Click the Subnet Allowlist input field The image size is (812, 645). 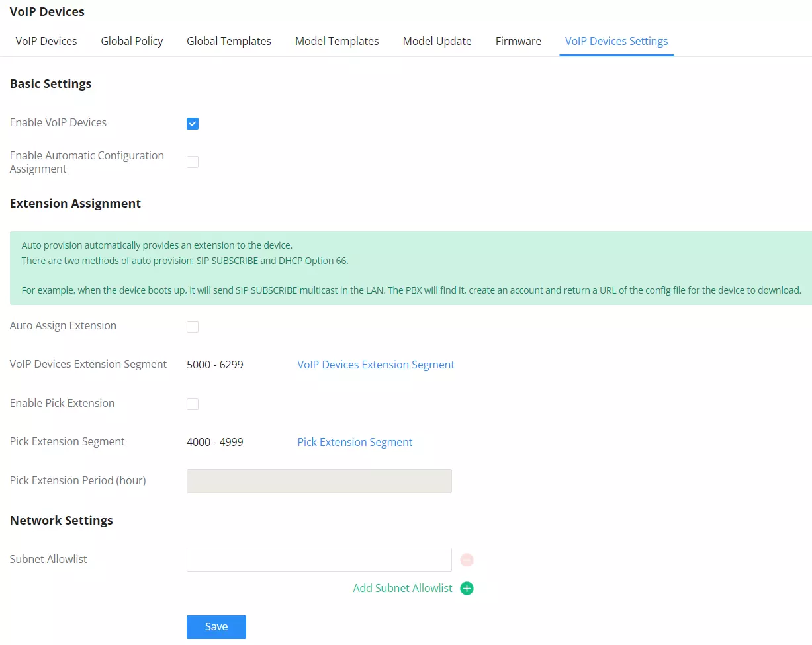point(319,560)
